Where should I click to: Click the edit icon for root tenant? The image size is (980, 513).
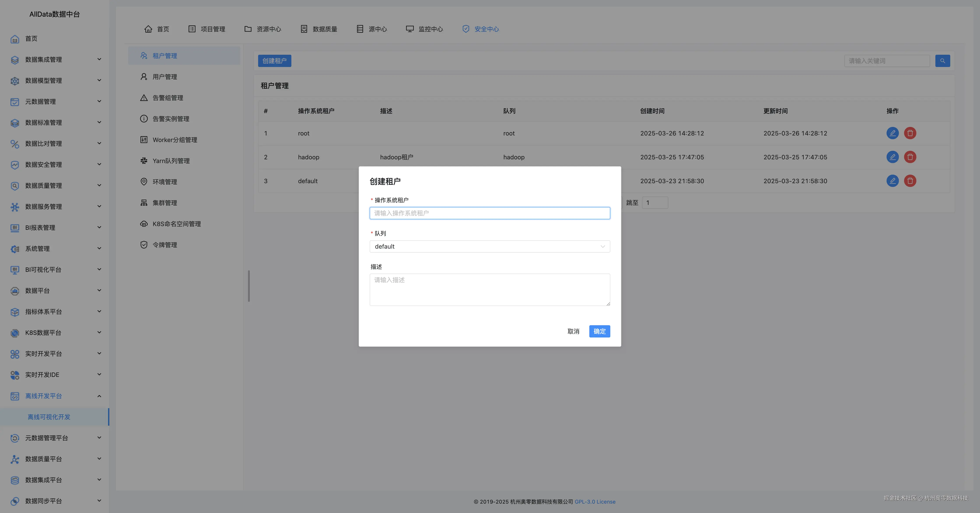(x=892, y=133)
